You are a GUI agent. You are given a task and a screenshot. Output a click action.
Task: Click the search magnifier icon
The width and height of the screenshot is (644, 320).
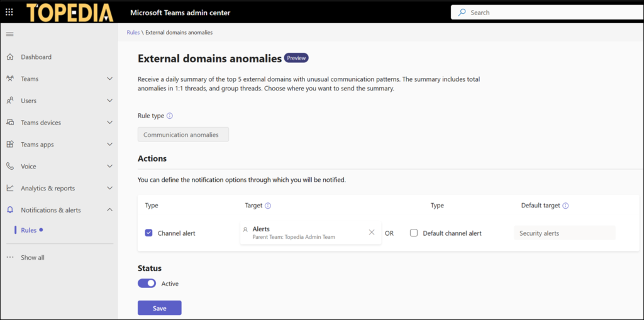click(x=462, y=13)
